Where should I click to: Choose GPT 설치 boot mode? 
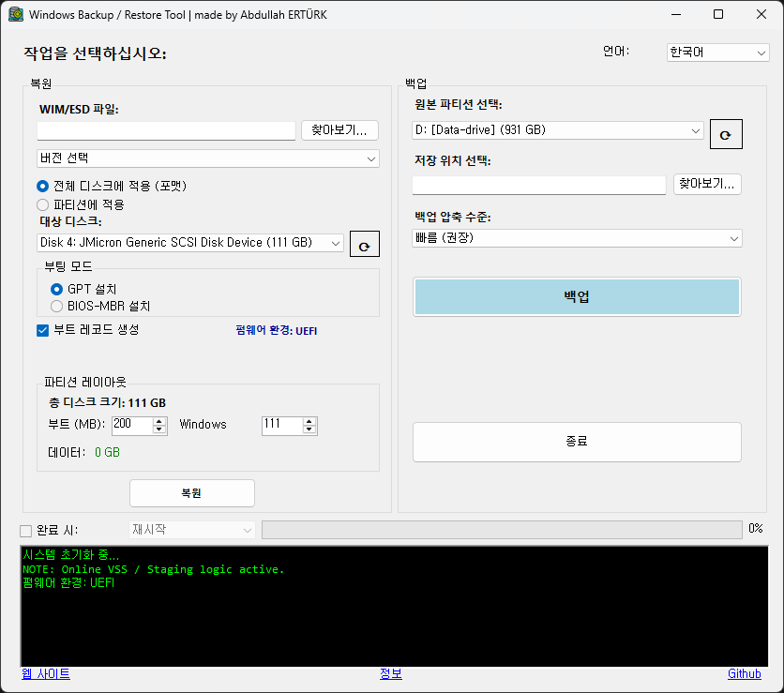pos(83,289)
